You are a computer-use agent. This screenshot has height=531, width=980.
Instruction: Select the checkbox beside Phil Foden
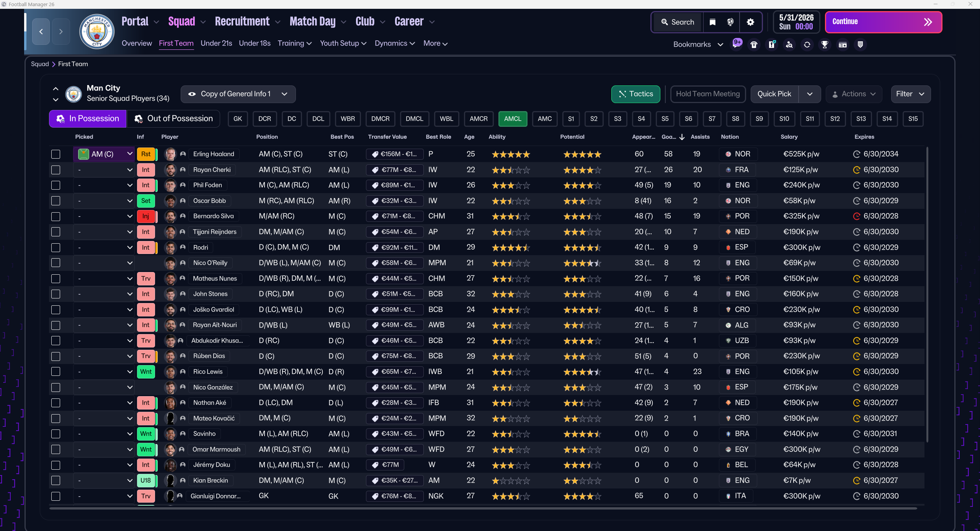tap(56, 185)
